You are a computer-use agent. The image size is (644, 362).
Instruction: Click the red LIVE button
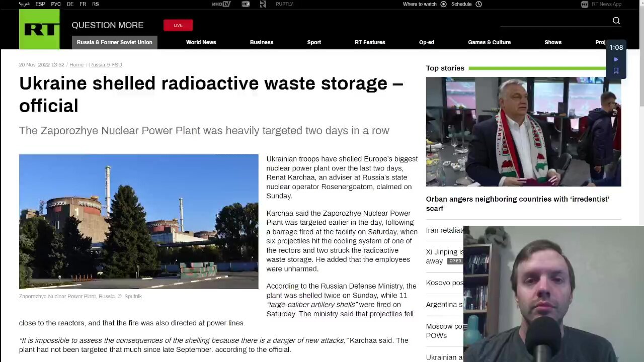(178, 25)
